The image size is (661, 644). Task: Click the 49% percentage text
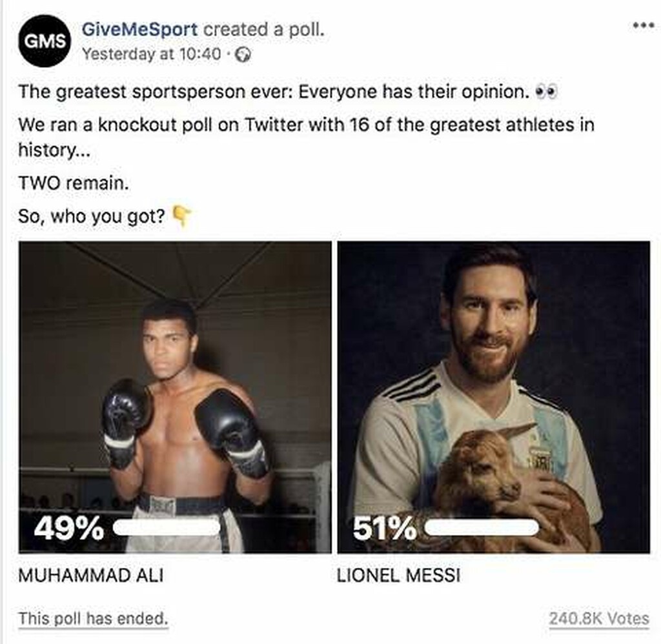click(68, 528)
